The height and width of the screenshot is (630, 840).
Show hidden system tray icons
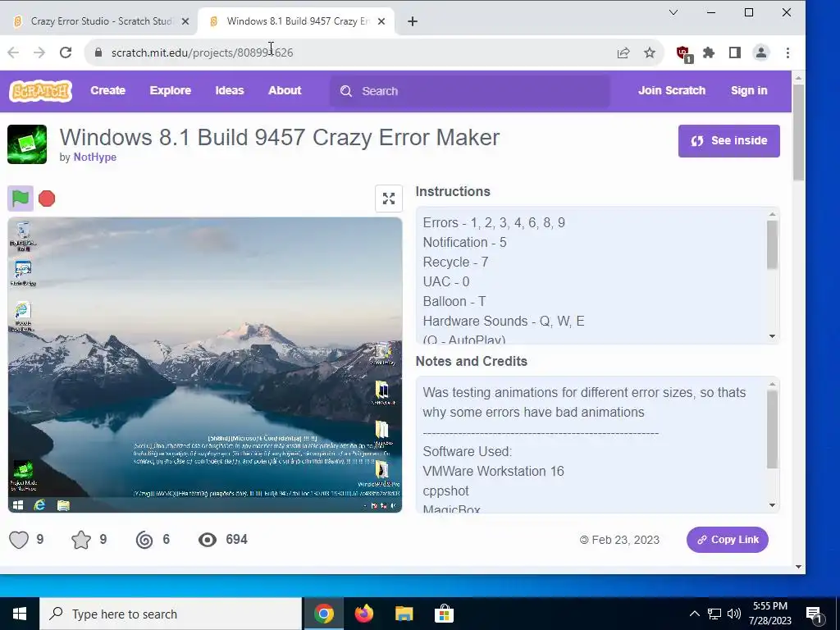click(694, 614)
